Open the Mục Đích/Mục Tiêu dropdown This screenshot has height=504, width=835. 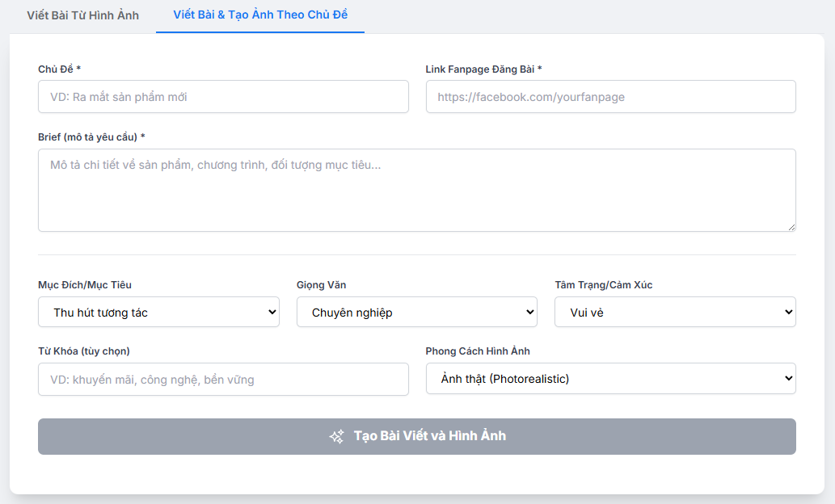tap(158, 312)
